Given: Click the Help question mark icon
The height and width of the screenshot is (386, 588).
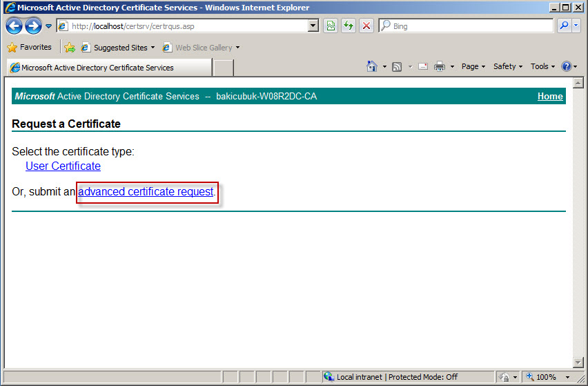Looking at the screenshot, I should 566,66.
